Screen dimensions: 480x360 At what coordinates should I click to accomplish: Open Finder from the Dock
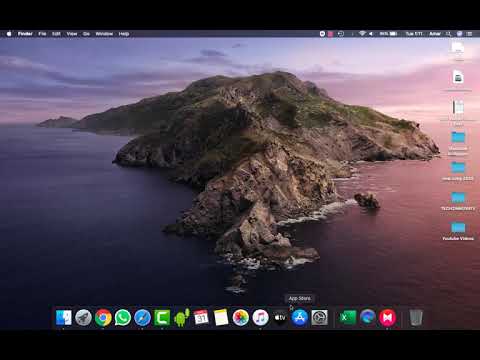[63, 317]
